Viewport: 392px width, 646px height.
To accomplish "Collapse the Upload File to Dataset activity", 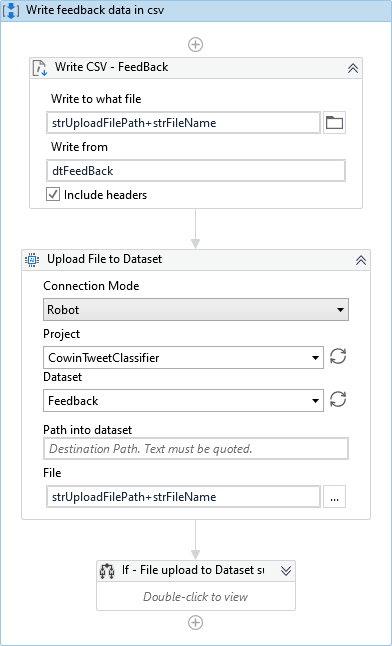I will 361,260.
